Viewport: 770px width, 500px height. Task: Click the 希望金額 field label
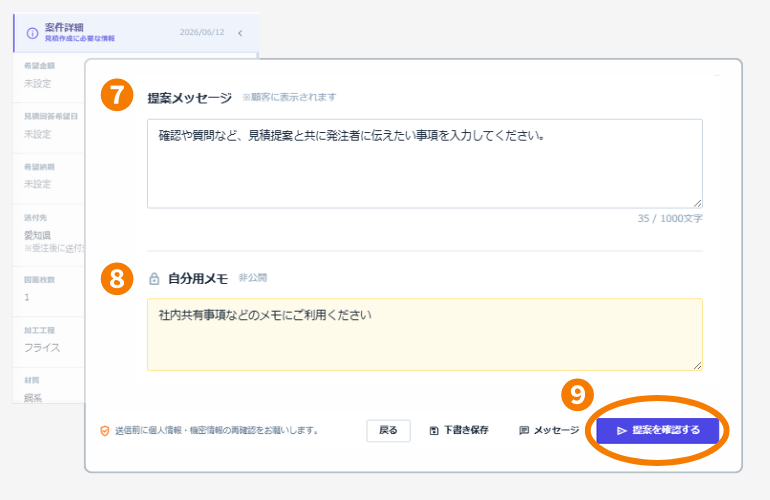(39, 66)
